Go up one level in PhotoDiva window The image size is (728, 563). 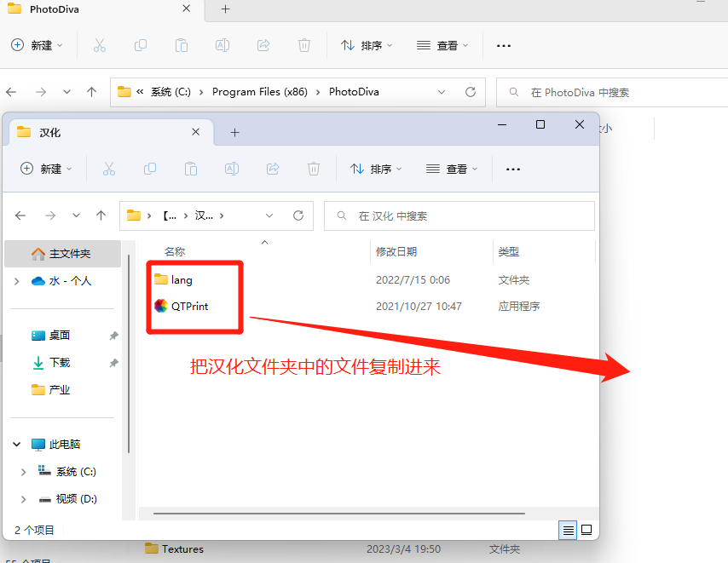[x=92, y=92]
